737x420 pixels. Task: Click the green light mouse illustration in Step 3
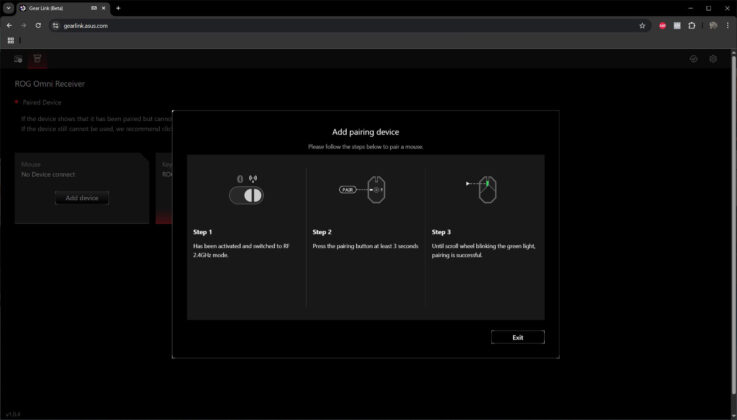pos(482,189)
